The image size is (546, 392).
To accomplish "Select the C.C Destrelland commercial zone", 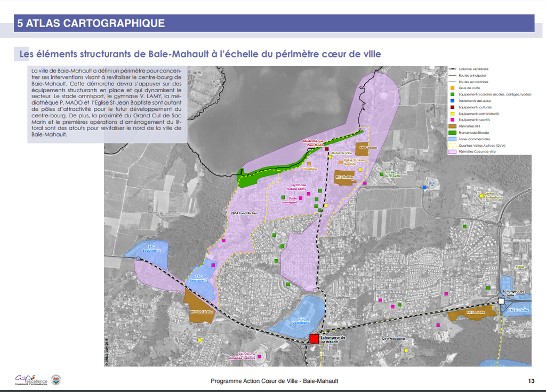I will (300, 318).
